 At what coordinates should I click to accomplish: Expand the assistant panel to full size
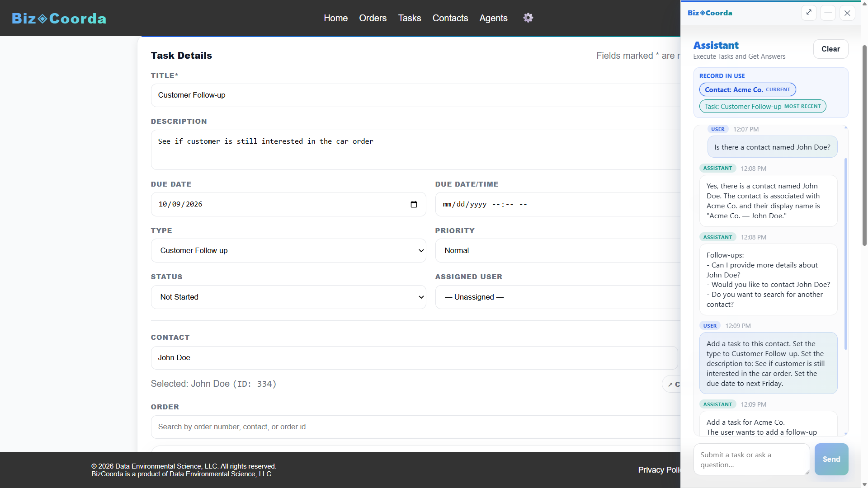click(809, 13)
